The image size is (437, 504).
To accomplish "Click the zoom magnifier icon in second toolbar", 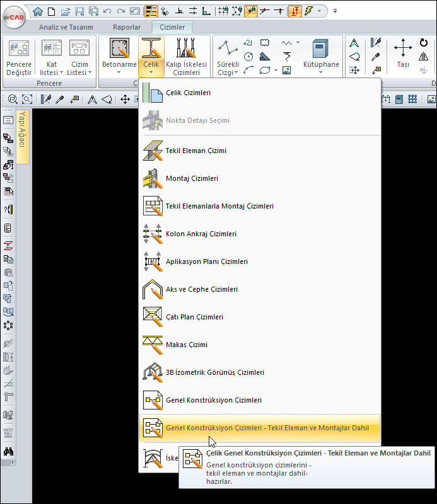I will (x=13, y=100).
